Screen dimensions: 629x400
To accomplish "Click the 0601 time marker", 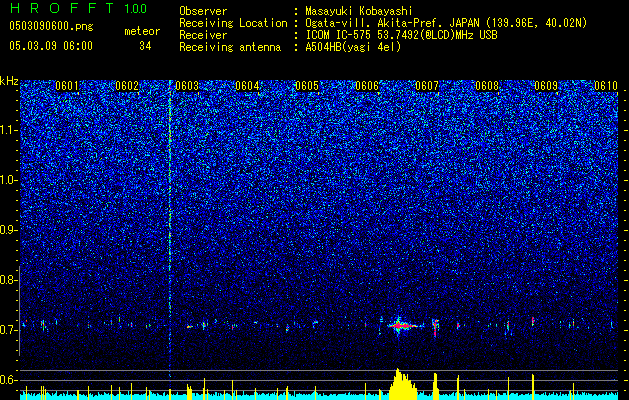I will click(x=67, y=86).
